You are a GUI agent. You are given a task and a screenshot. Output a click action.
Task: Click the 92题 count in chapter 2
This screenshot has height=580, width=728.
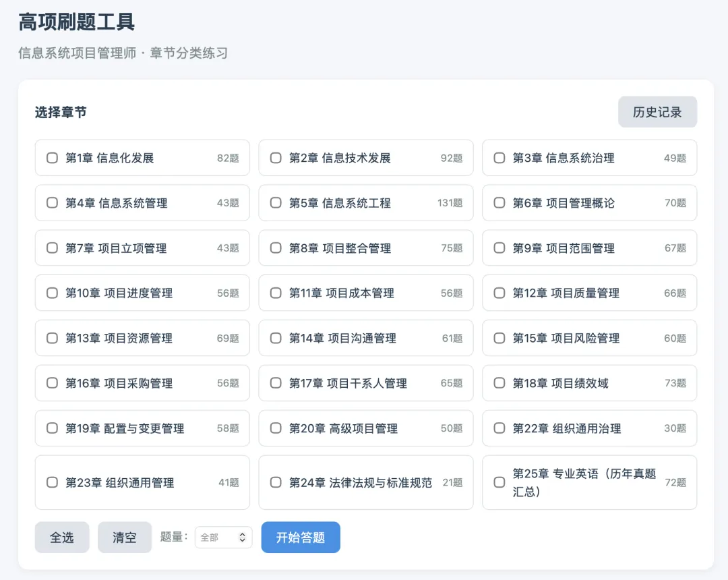pos(451,158)
